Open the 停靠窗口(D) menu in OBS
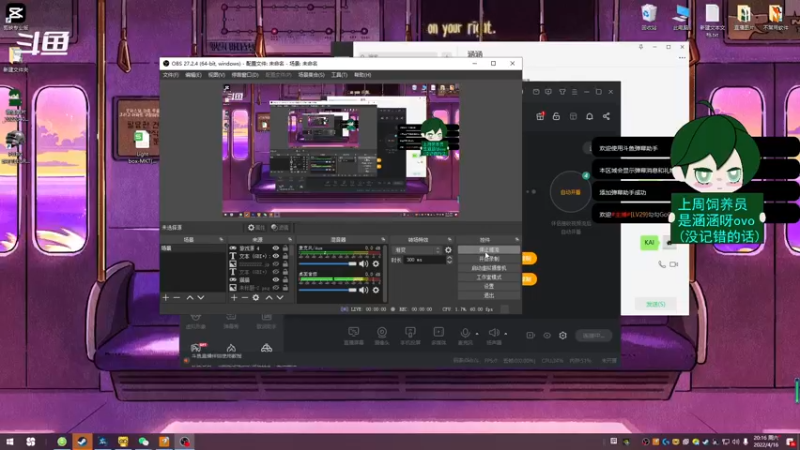Image resolution: width=800 pixels, height=450 pixels. pos(245,75)
